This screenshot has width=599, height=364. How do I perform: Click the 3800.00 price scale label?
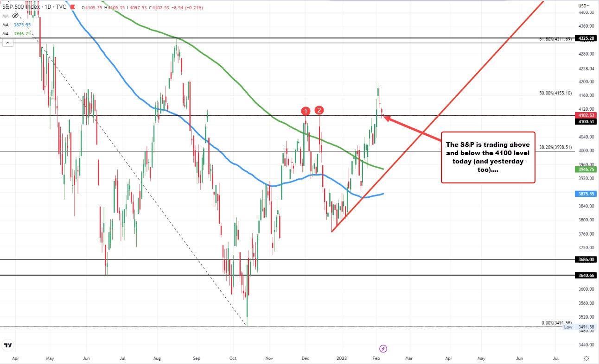click(x=586, y=220)
